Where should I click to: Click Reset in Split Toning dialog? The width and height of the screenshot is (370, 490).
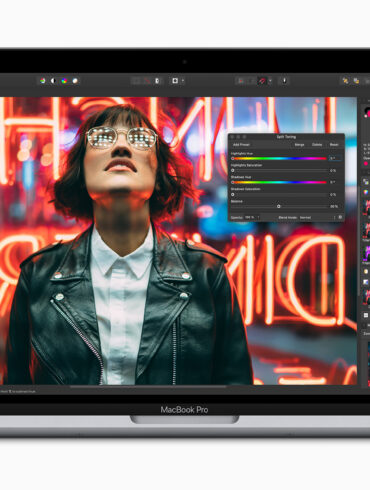pos(334,145)
